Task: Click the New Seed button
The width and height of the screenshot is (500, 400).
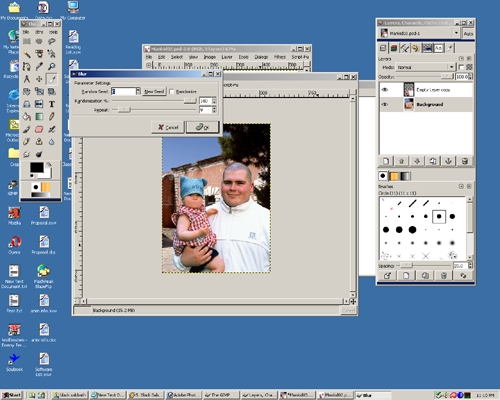Action: click(x=154, y=91)
